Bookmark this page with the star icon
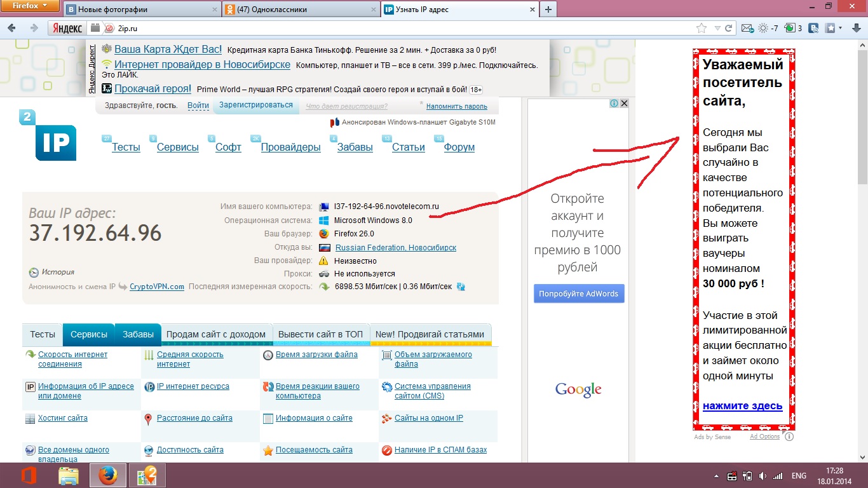The height and width of the screenshot is (488, 868). click(702, 28)
